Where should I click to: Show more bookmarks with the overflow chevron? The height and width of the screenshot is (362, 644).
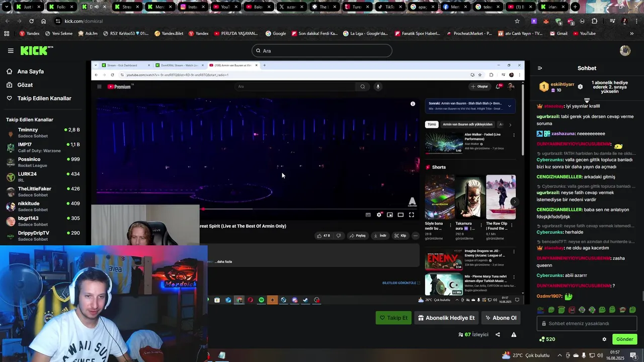coord(632,34)
